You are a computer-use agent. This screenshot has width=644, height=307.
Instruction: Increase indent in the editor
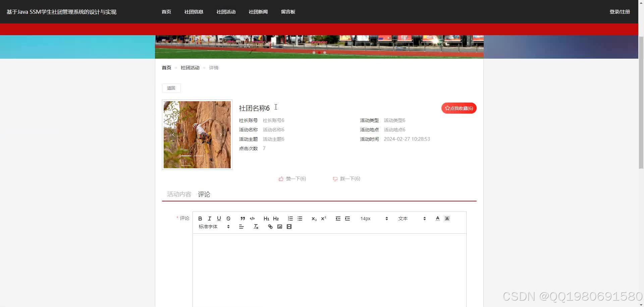347,219
